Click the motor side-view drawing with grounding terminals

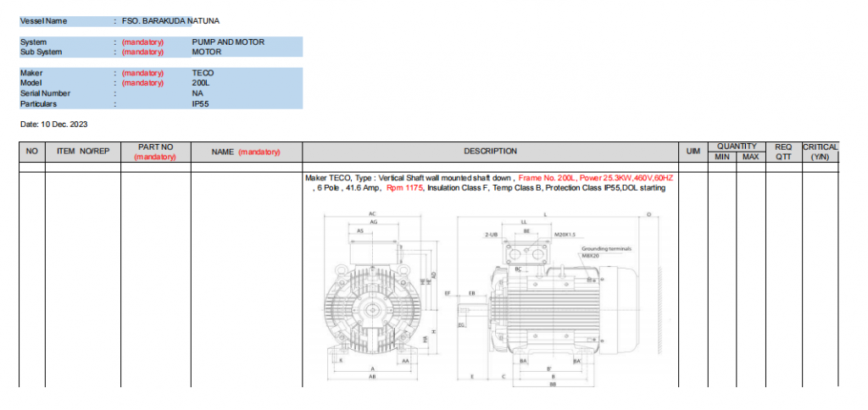[x=559, y=296]
